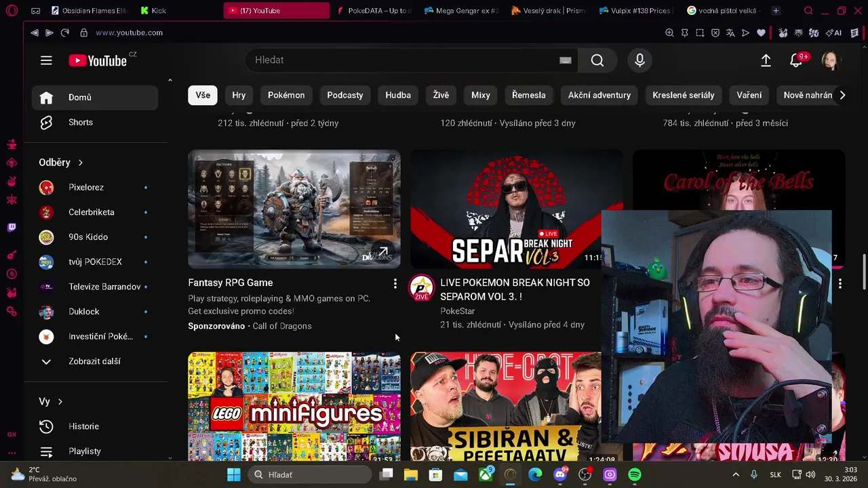Screen dimensions: 868x488
Task: Expand Zobrazit další subscriptions
Action: [95, 361]
